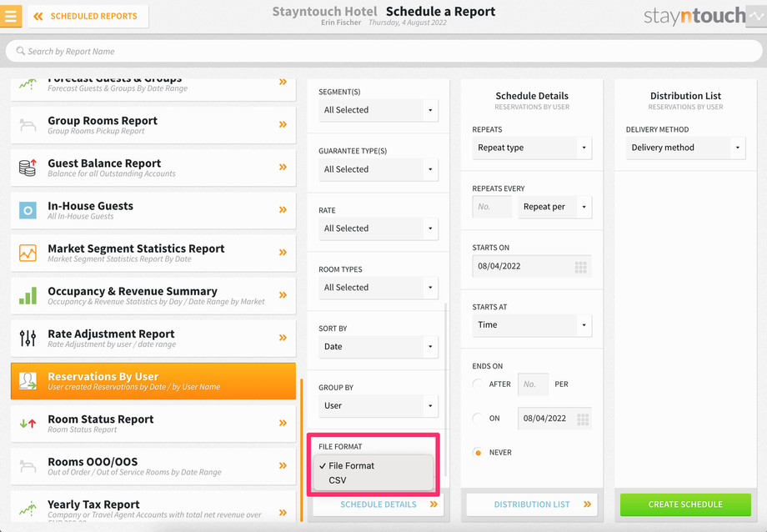Image resolution: width=767 pixels, height=532 pixels.
Task: Open Room Status Report via its chevron
Action: coord(283,423)
